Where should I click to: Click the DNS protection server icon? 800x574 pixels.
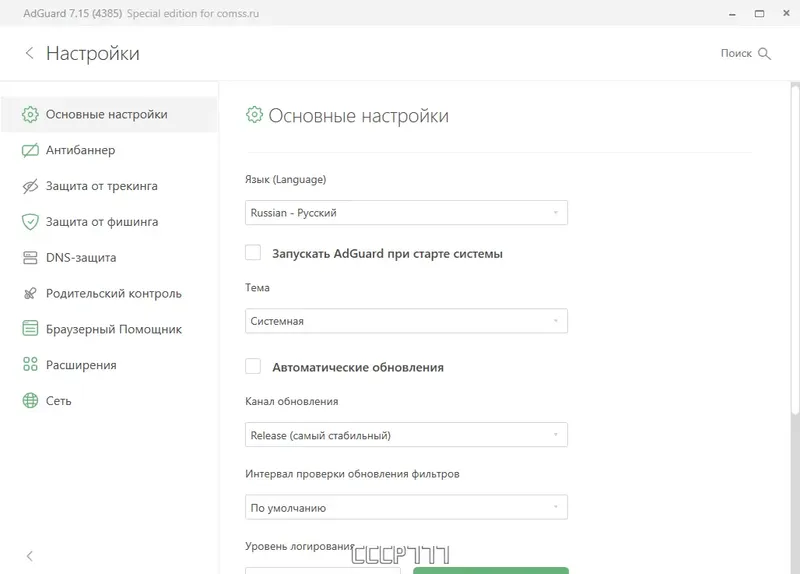pos(30,258)
